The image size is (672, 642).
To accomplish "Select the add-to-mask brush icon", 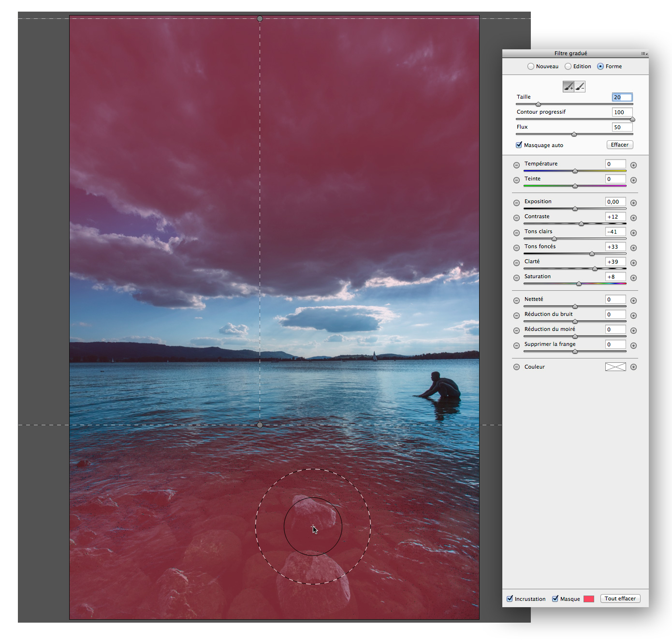I will pyautogui.click(x=569, y=87).
